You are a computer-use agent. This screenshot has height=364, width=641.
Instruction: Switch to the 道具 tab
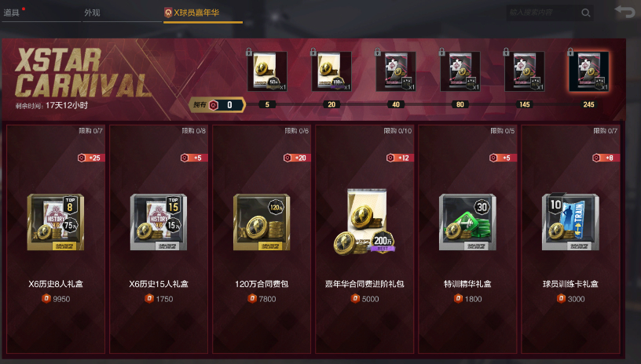point(12,13)
